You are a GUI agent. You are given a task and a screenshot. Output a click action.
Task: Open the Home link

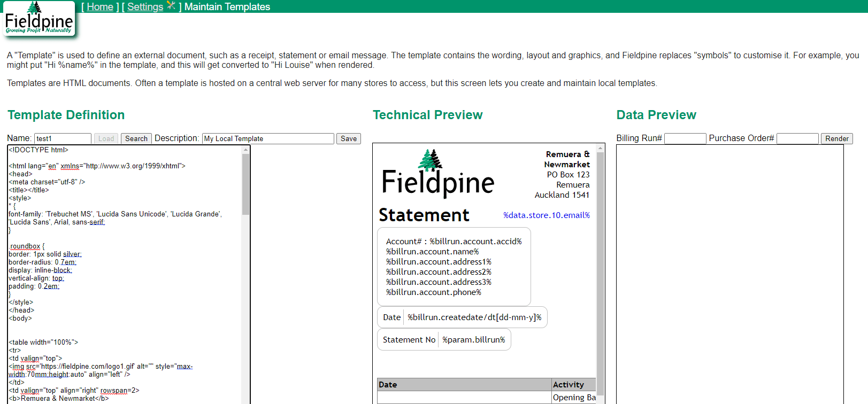point(100,7)
